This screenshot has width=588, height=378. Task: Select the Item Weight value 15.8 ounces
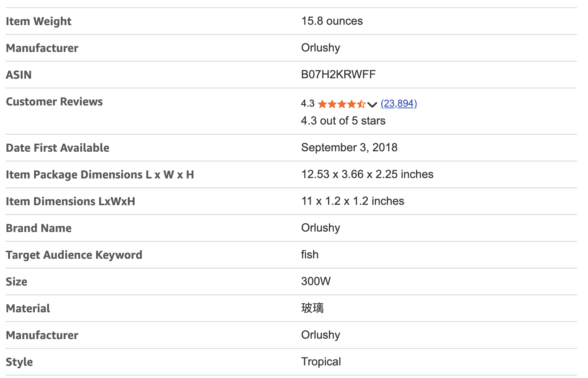click(x=332, y=21)
